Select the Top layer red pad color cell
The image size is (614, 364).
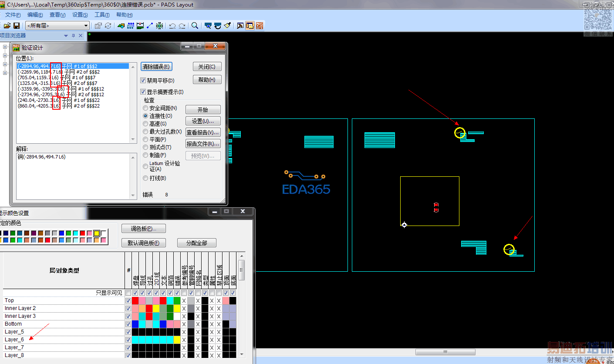tap(135, 300)
